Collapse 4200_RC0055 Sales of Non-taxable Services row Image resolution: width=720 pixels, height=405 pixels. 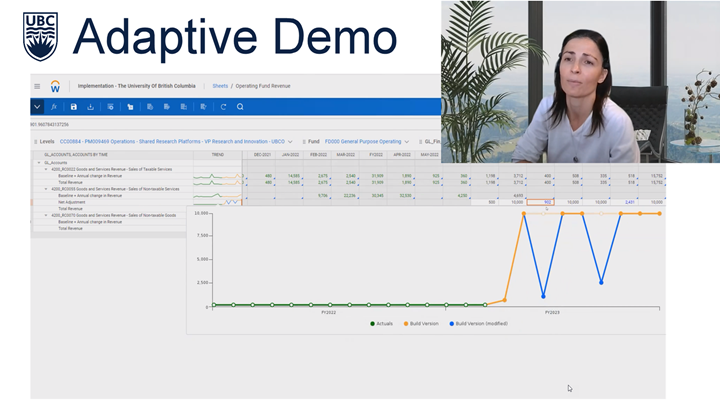46,189
